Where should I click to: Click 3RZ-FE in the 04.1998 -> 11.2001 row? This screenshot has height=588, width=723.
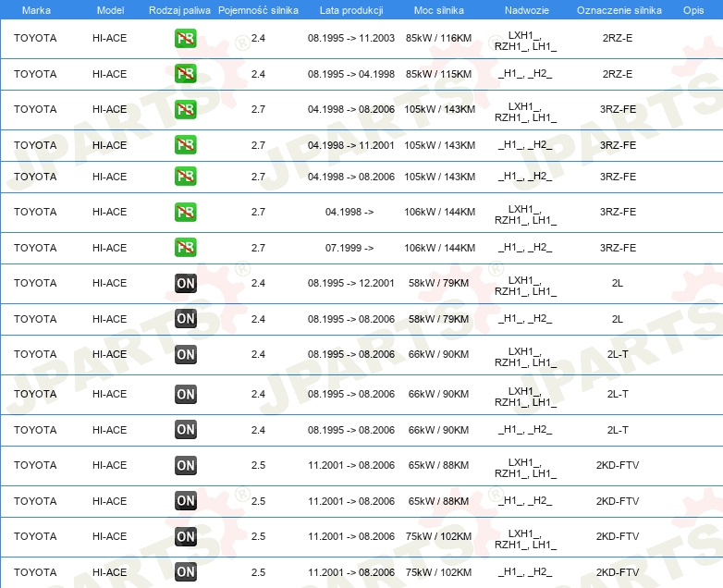pos(618,145)
